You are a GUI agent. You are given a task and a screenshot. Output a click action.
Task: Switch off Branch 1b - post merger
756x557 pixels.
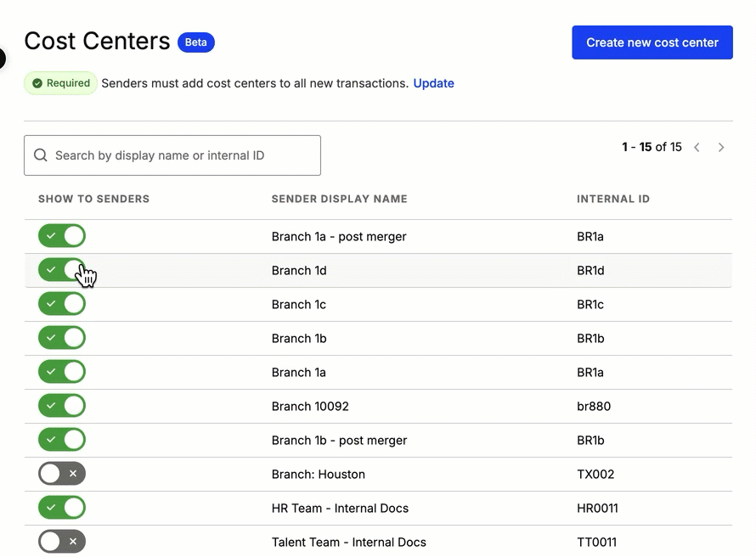[62, 440]
